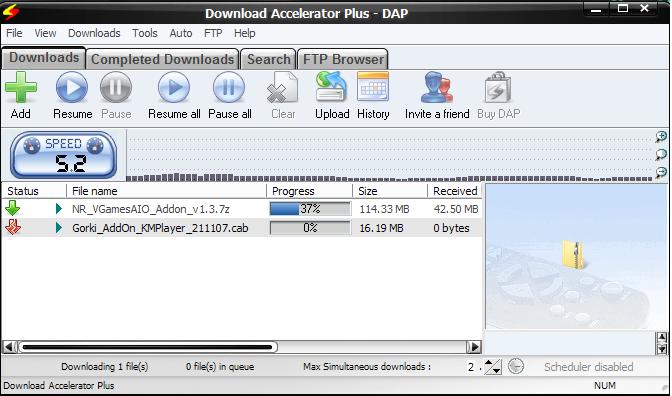Sort by Received column header
Screen dimensions: 672x396
coord(455,191)
